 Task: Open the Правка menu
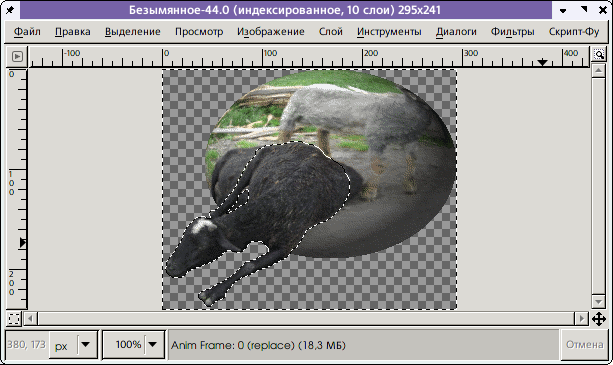pyautogui.click(x=73, y=32)
